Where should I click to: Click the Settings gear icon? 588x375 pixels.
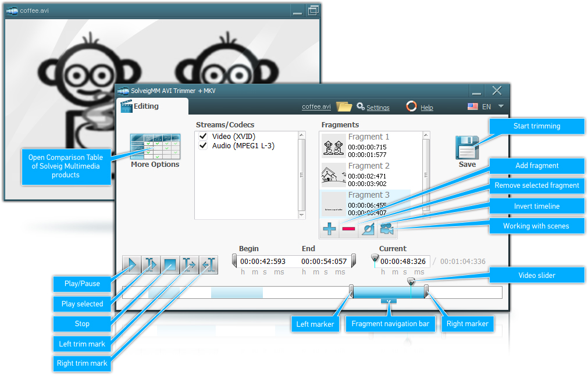coord(361,106)
